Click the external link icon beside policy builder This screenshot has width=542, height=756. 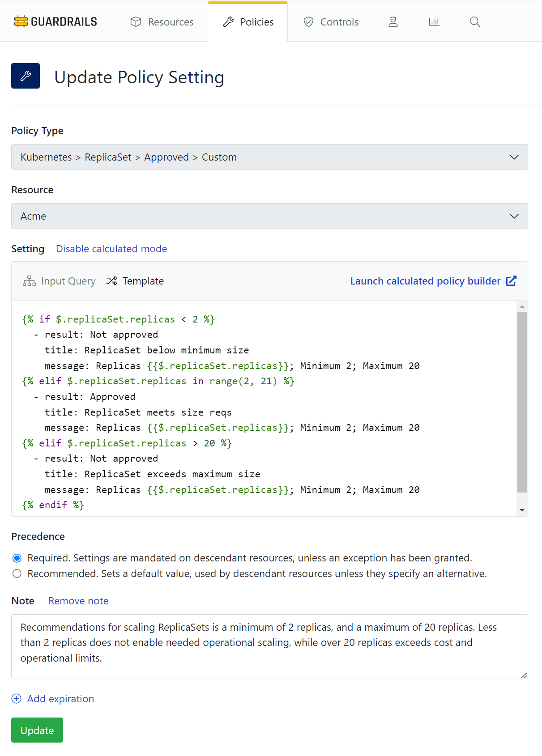511,281
